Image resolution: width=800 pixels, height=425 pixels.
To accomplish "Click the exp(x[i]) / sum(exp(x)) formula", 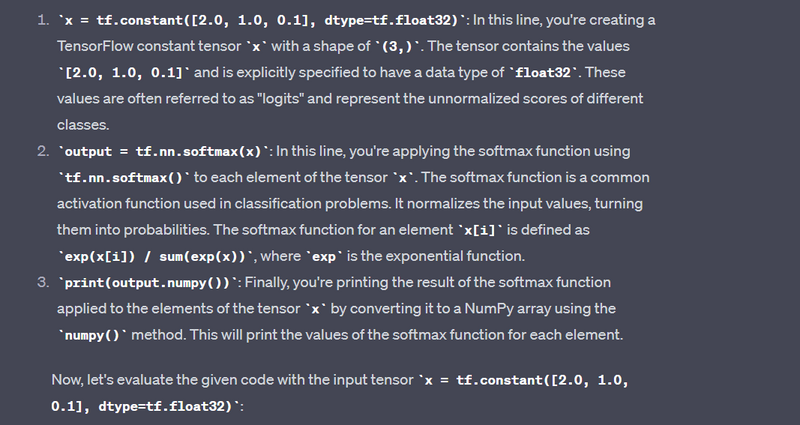I will (157, 256).
